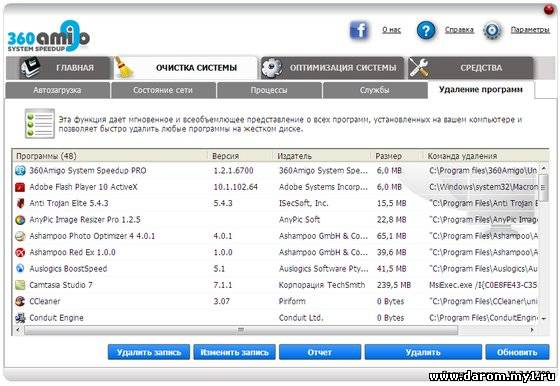Screen dimensions: 560x386
Task: Click the Удалить запись button
Action: pyautogui.click(x=149, y=352)
